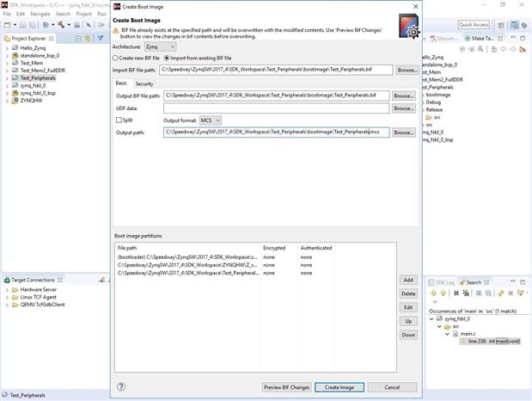The height and width of the screenshot is (401, 532).
Task: Click Browse next to UDF data field
Action: (x=404, y=108)
